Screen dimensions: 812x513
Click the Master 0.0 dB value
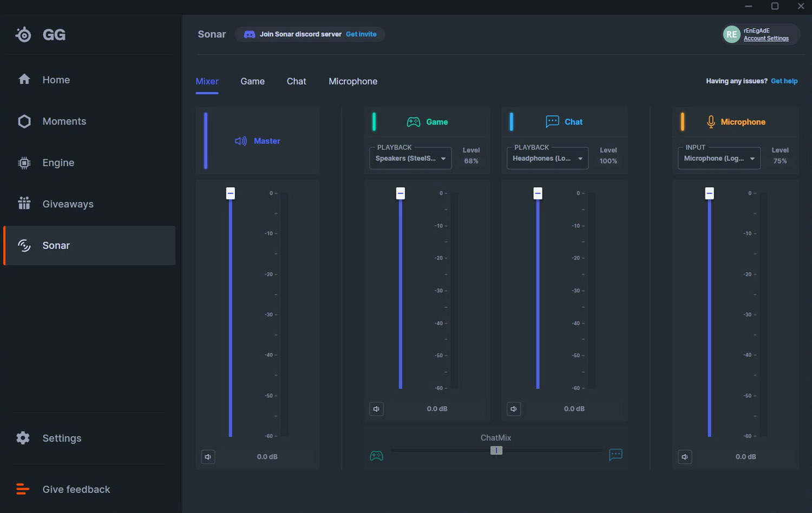pos(267,457)
